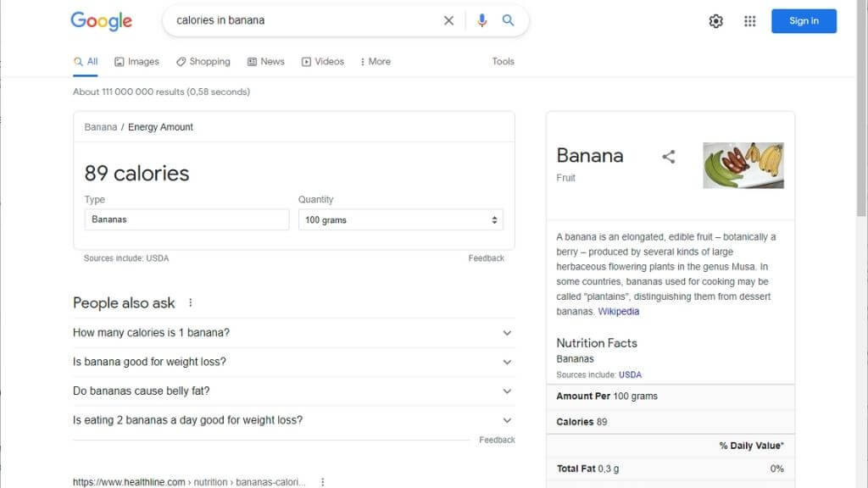The height and width of the screenshot is (488, 868).
Task: Click the blue search magnifier icon
Action: tap(509, 20)
